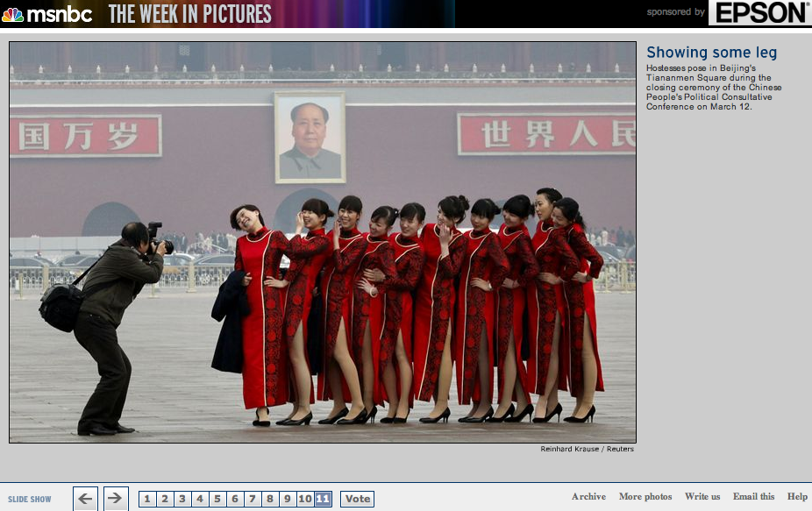Switch to slide 6
Image resolution: width=812 pixels, height=511 pixels.
(235, 499)
